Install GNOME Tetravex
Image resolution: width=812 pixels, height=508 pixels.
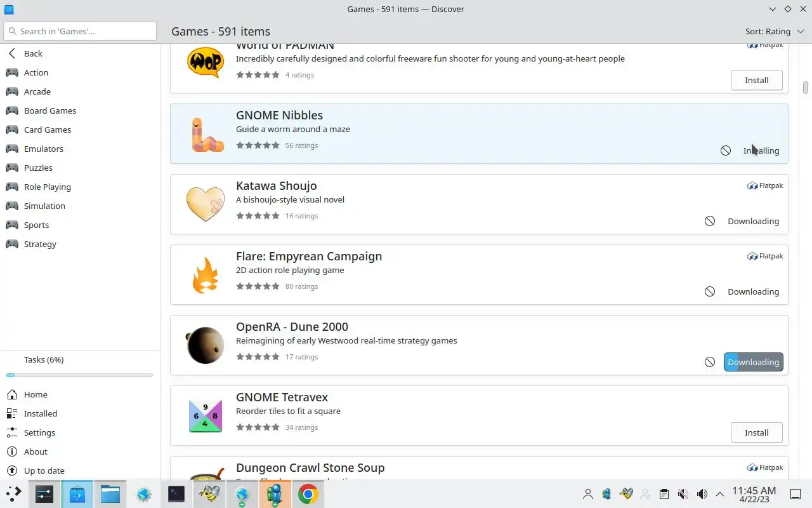[x=756, y=432]
